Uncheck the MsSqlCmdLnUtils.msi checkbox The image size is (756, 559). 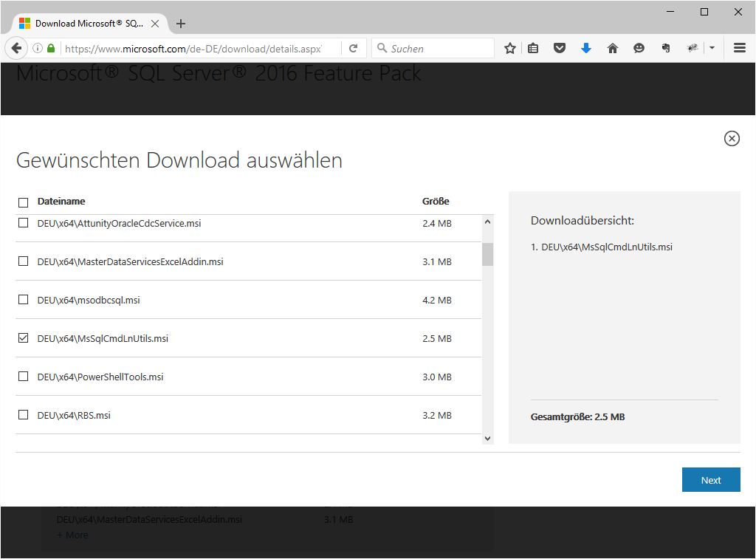point(23,338)
